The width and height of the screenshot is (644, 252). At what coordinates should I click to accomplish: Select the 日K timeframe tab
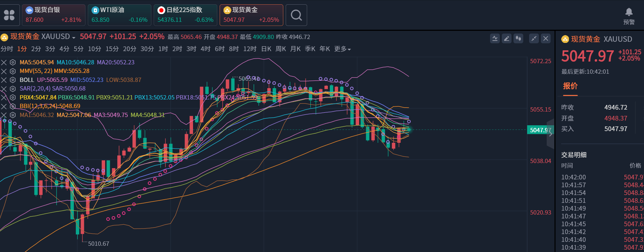[x=266, y=49]
